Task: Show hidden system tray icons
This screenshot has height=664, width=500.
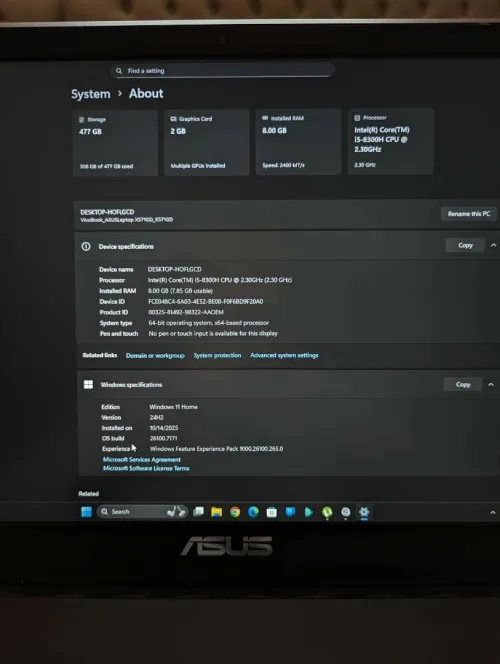Action: (x=492, y=512)
